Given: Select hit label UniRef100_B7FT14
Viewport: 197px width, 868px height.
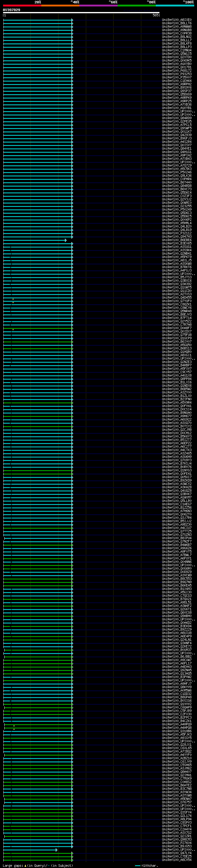Looking at the screenshot, I should click(x=177, y=318).
